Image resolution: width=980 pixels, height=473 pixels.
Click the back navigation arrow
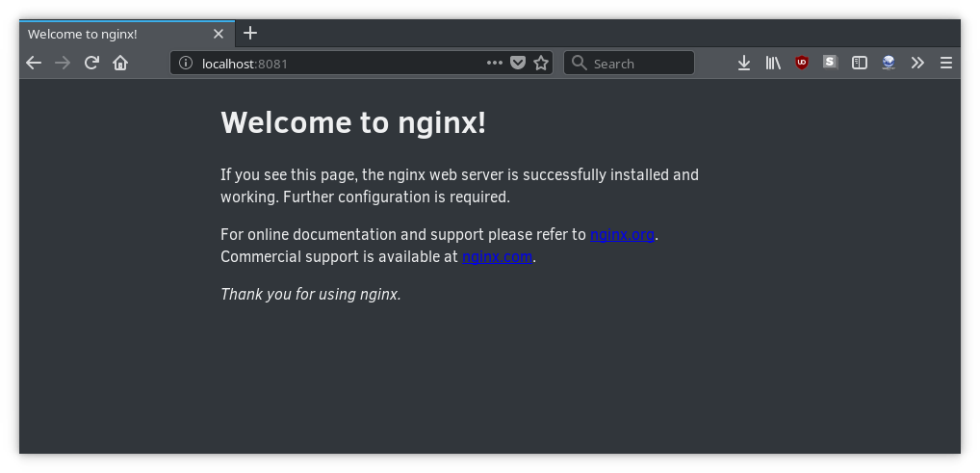click(x=34, y=63)
